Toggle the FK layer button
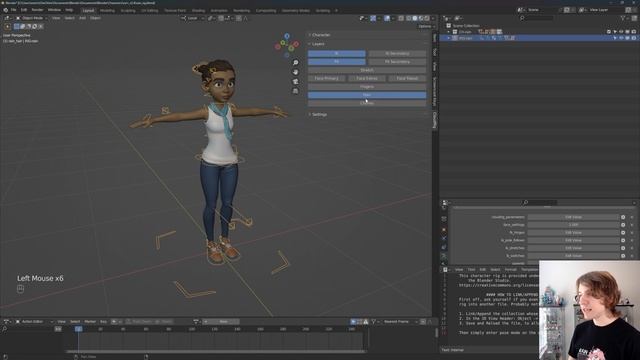This screenshot has width=640, height=360. pyautogui.click(x=337, y=62)
